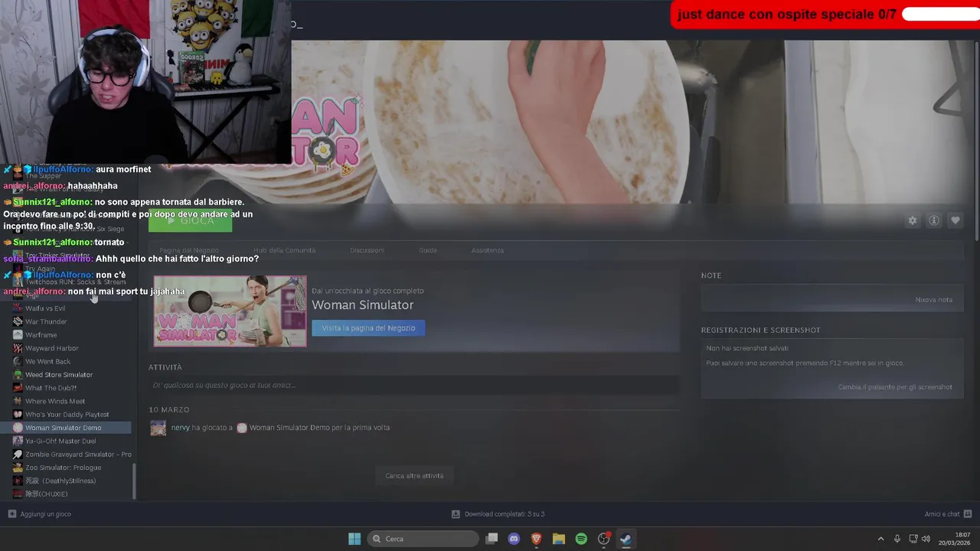Open Pagina del Negozio tab
The height and width of the screenshot is (551, 980).
tap(189, 250)
